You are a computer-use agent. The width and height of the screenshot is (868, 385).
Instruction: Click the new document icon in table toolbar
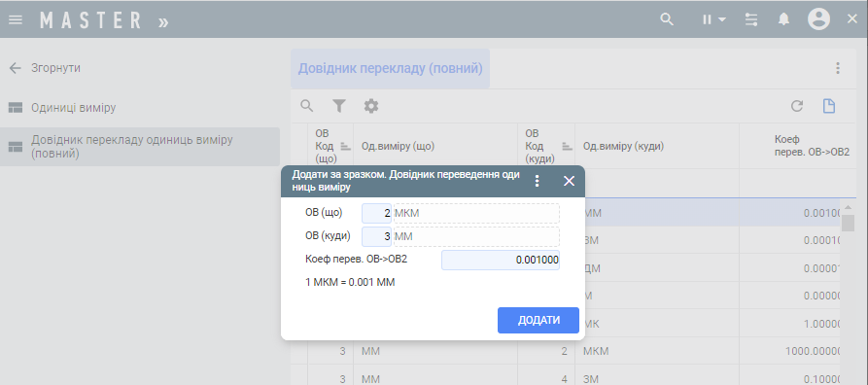pos(829,106)
